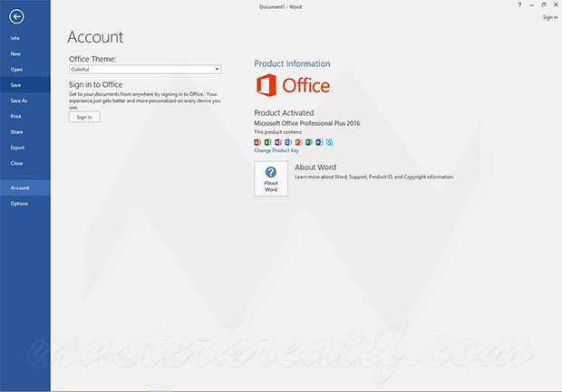This screenshot has height=392, width=562.
Task: Minimize the Word window
Action: [x=531, y=5]
